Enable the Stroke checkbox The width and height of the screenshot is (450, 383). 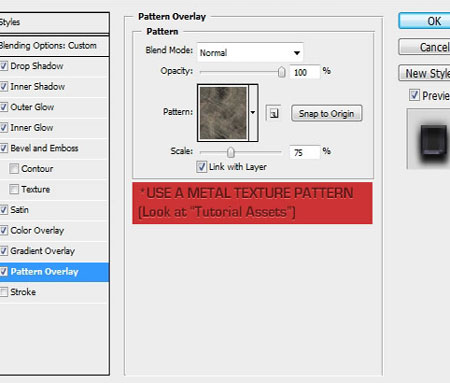pos(3,292)
